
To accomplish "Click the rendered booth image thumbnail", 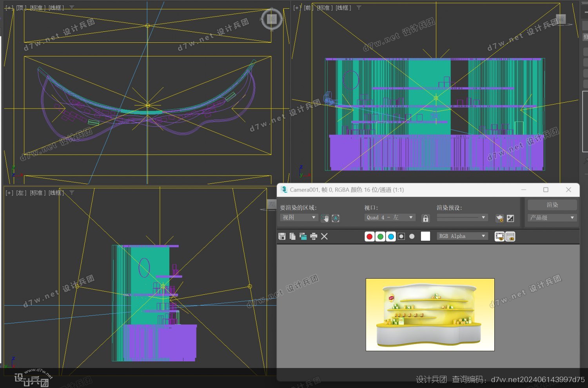I will [430, 314].
